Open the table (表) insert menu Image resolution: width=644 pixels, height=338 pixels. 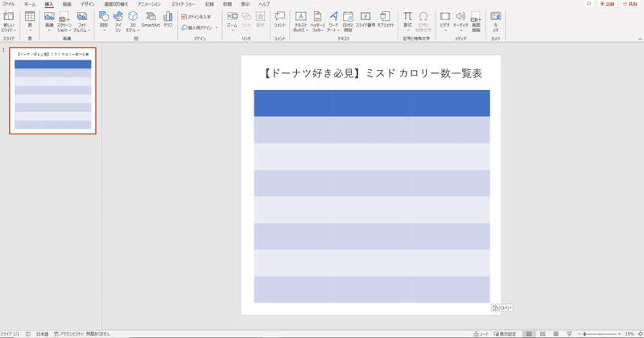(x=30, y=22)
